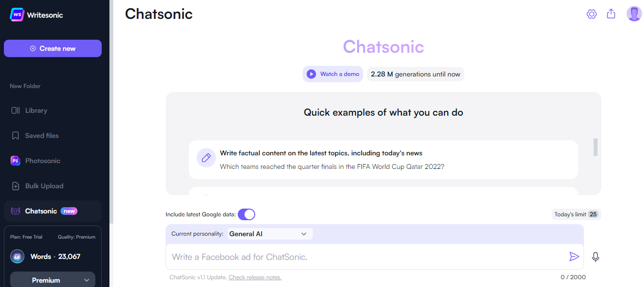Open the settings gear icon
The width and height of the screenshot is (644, 287).
pos(591,14)
